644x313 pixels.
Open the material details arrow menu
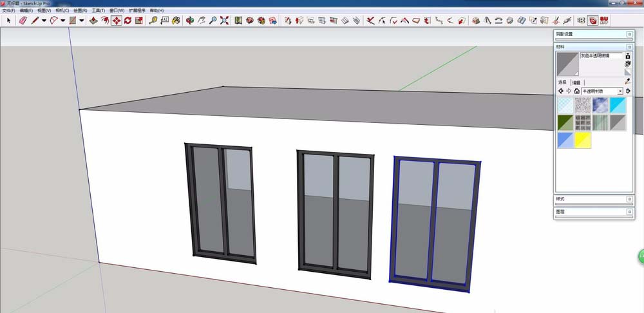point(628,91)
